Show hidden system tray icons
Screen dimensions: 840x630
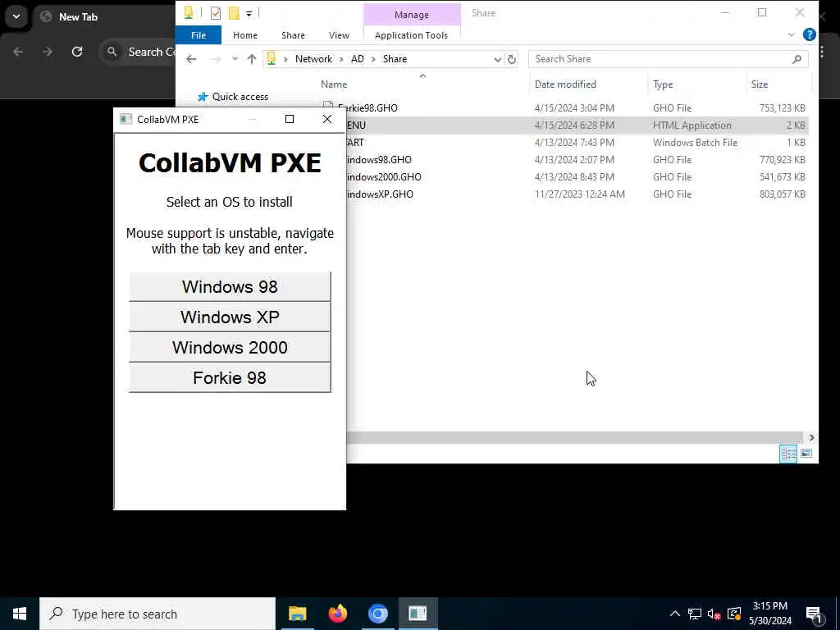click(x=675, y=614)
